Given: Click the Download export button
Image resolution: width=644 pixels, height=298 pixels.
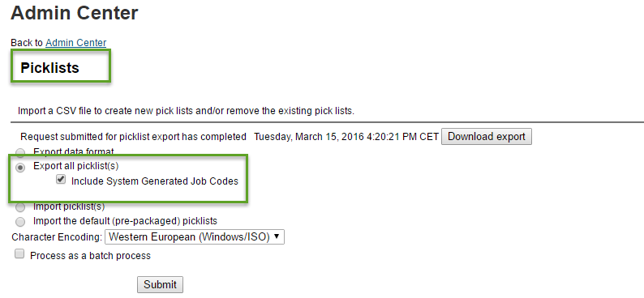Looking at the screenshot, I should click(x=487, y=137).
